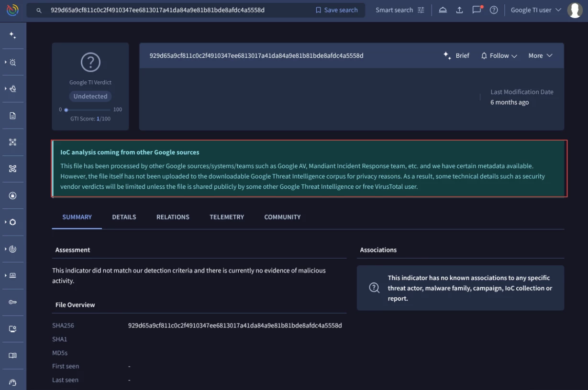
Task: Click the upload arrow icon in header
Action: (x=460, y=10)
